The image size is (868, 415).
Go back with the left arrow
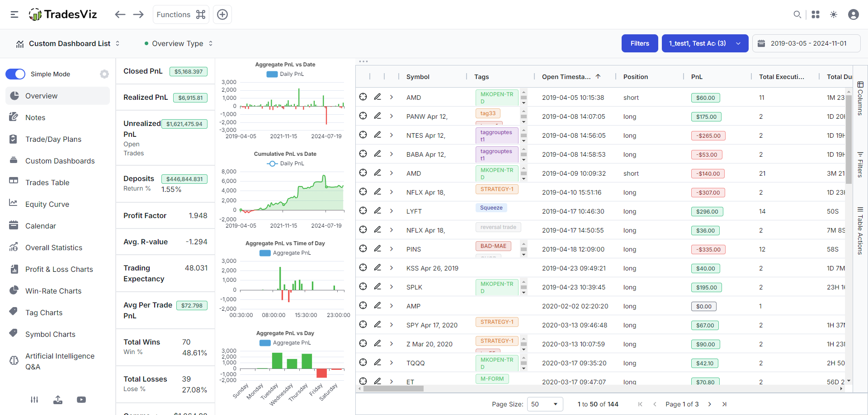[120, 14]
